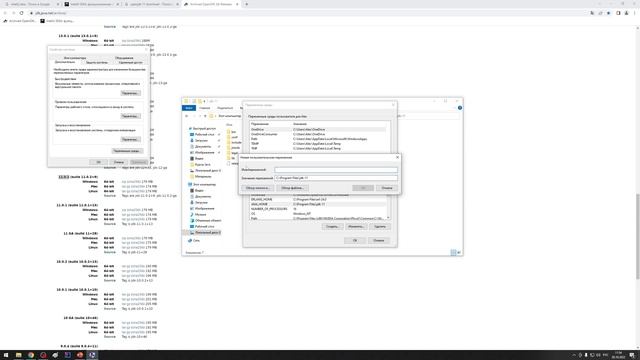Click Performance Settings button in System Properties

(x=130, y=93)
